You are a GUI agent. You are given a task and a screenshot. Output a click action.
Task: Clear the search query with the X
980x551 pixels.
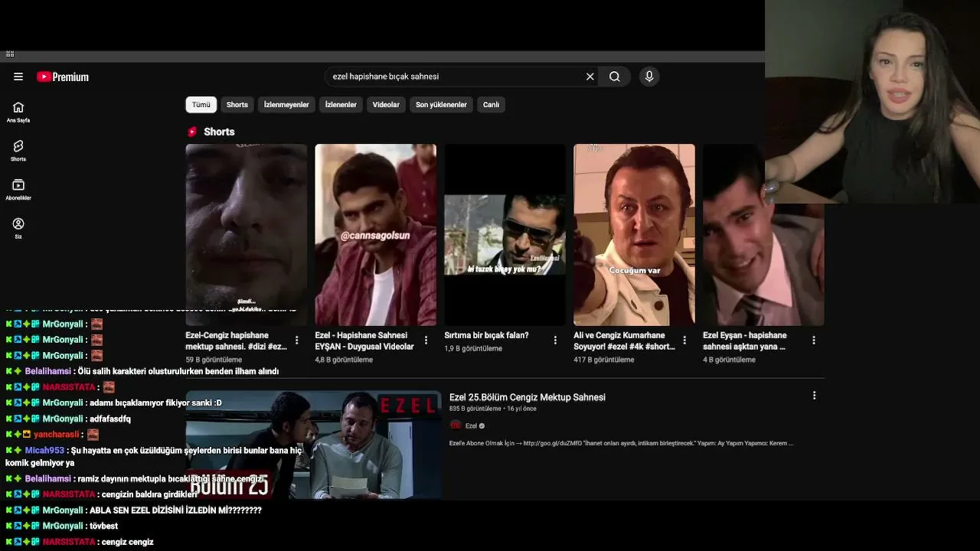590,77
